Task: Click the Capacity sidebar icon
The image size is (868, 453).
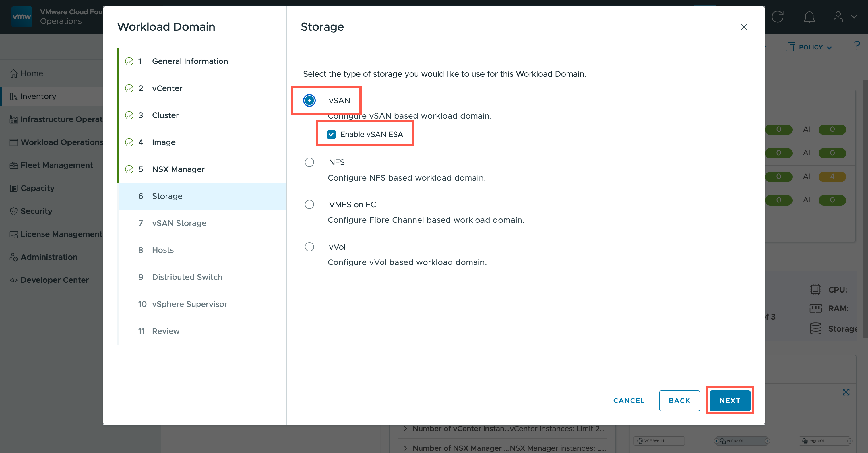Action: click(x=13, y=188)
